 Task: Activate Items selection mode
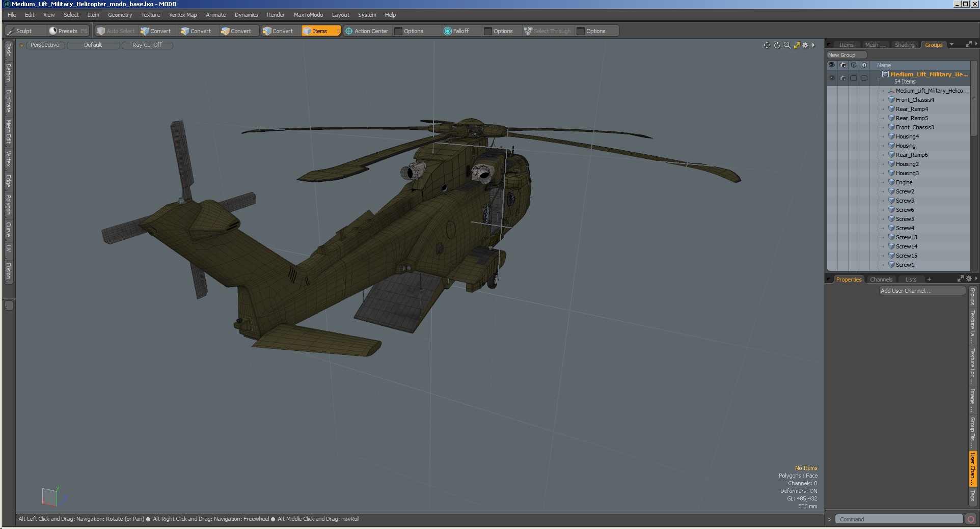pos(321,31)
